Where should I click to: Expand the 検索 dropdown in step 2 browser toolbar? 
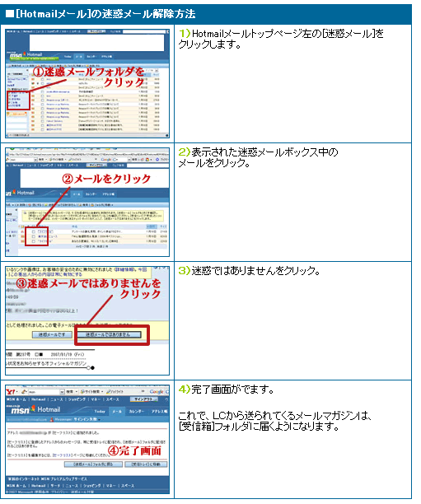(47, 159)
